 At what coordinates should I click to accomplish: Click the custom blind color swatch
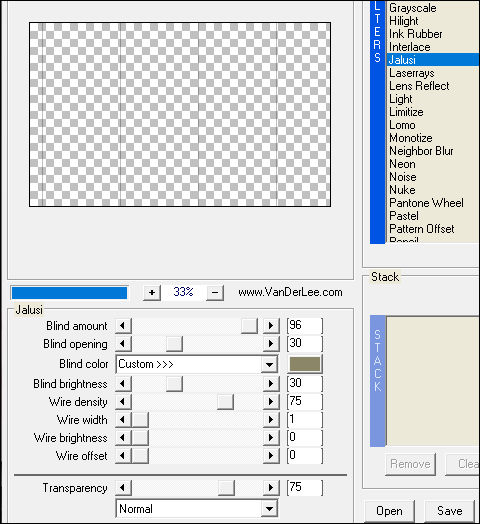[305, 364]
